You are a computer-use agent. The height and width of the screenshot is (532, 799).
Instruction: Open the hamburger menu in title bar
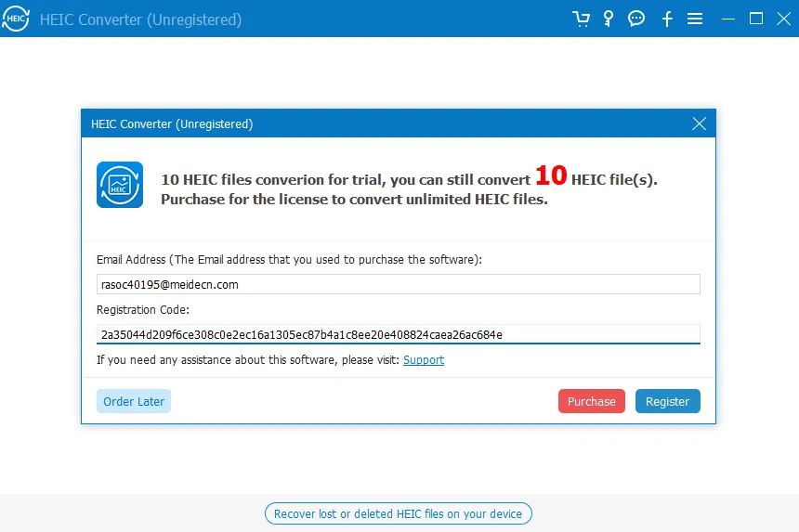tap(695, 19)
